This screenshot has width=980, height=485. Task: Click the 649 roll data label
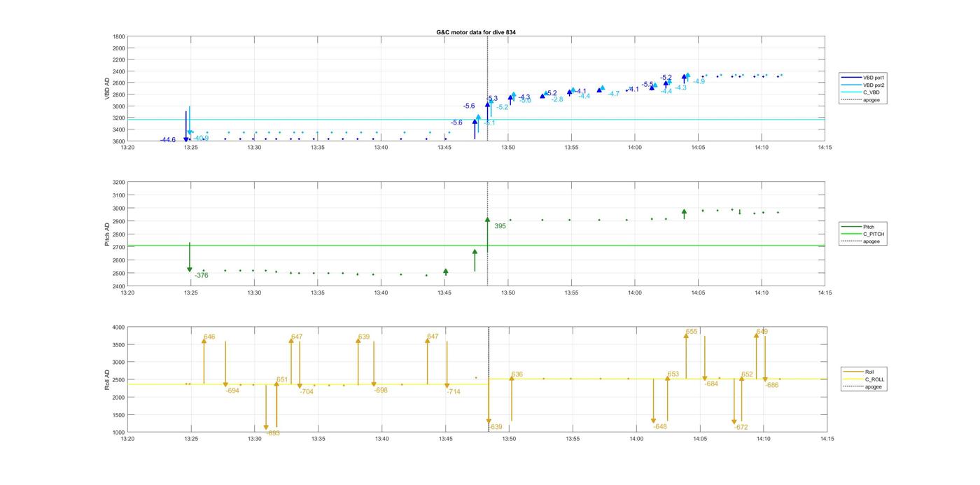point(762,332)
